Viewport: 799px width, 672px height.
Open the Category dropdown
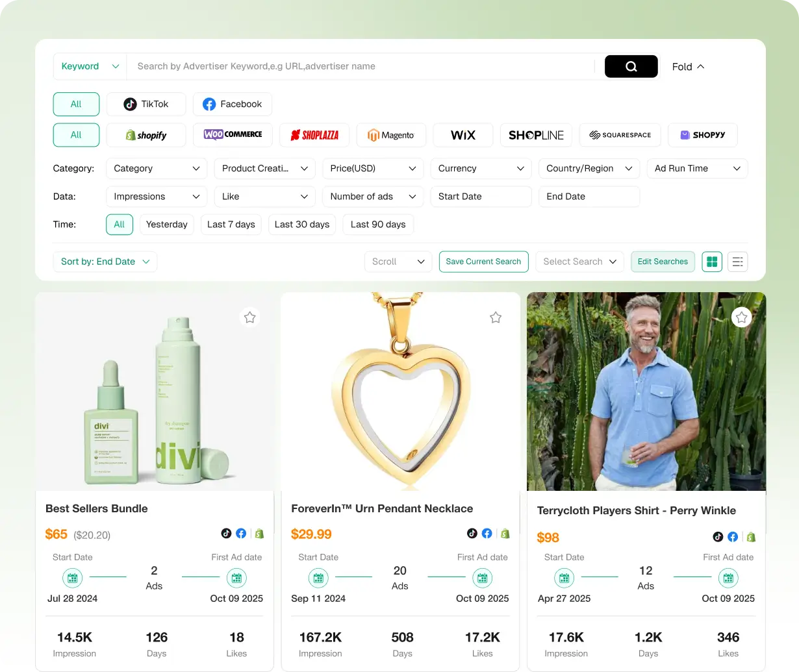156,168
